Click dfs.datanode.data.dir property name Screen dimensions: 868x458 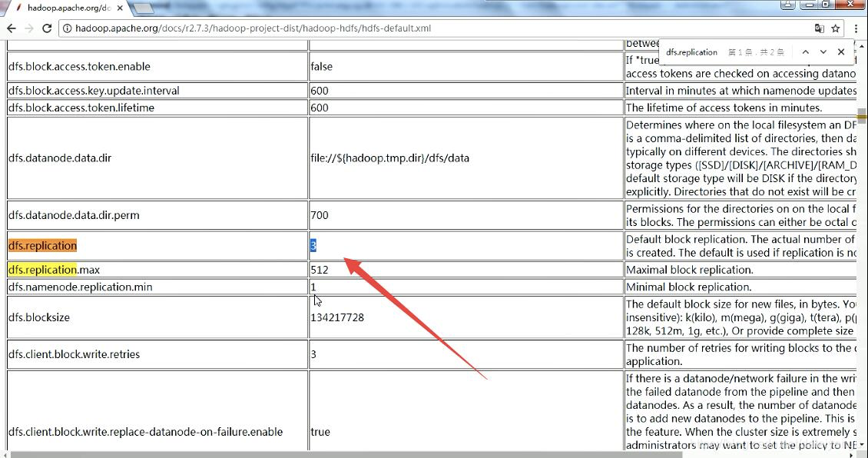[x=60, y=158]
